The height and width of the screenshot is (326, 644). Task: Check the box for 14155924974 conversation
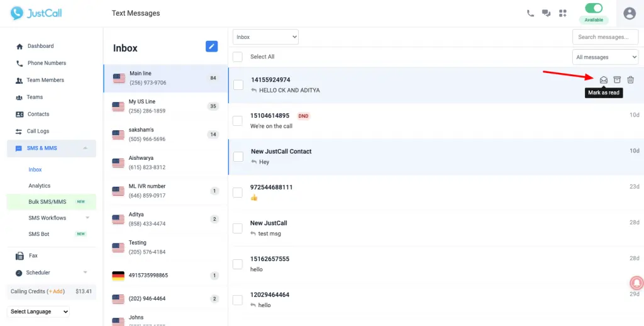(x=238, y=85)
